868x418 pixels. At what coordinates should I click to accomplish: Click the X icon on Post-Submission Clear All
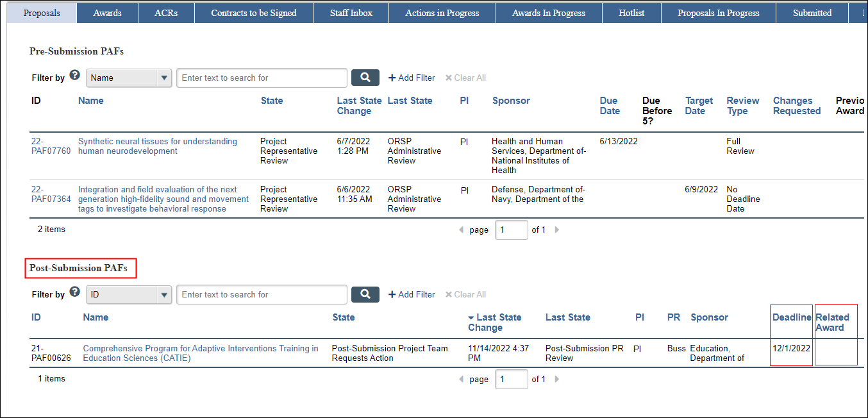450,294
